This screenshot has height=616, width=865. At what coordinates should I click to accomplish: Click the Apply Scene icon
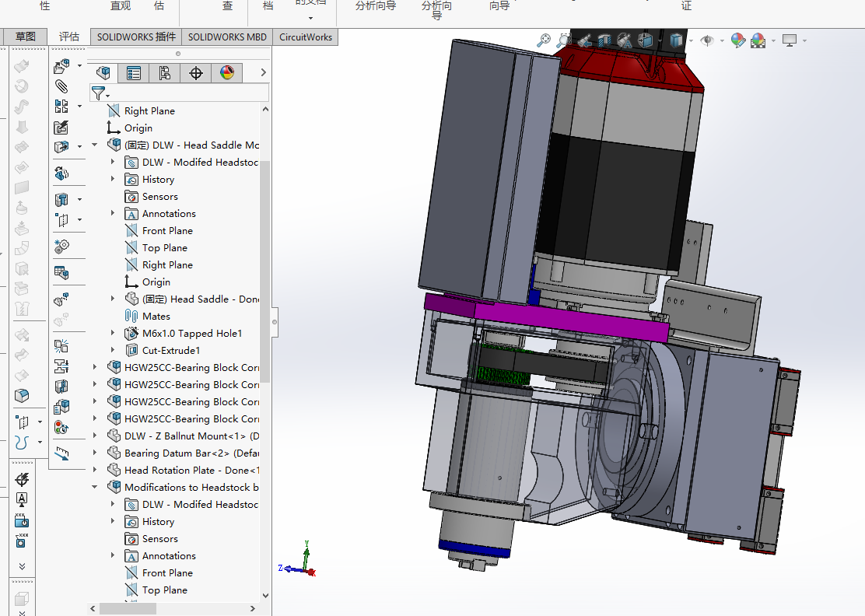coord(758,40)
